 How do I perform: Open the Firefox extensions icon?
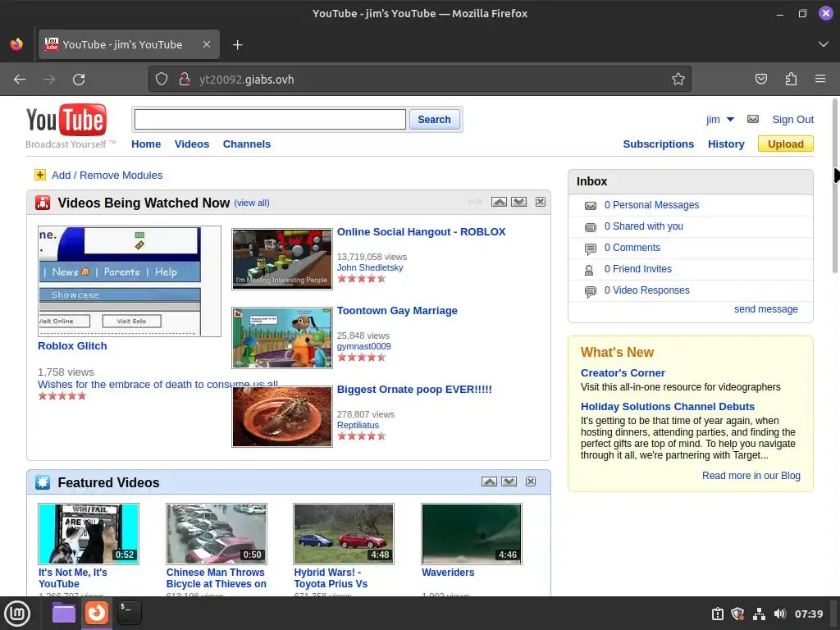[x=791, y=80]
